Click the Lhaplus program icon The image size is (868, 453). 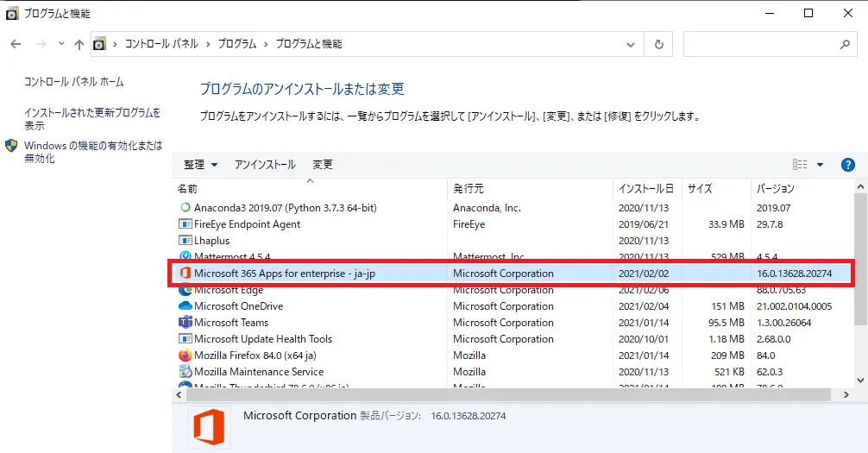(185, 241)
